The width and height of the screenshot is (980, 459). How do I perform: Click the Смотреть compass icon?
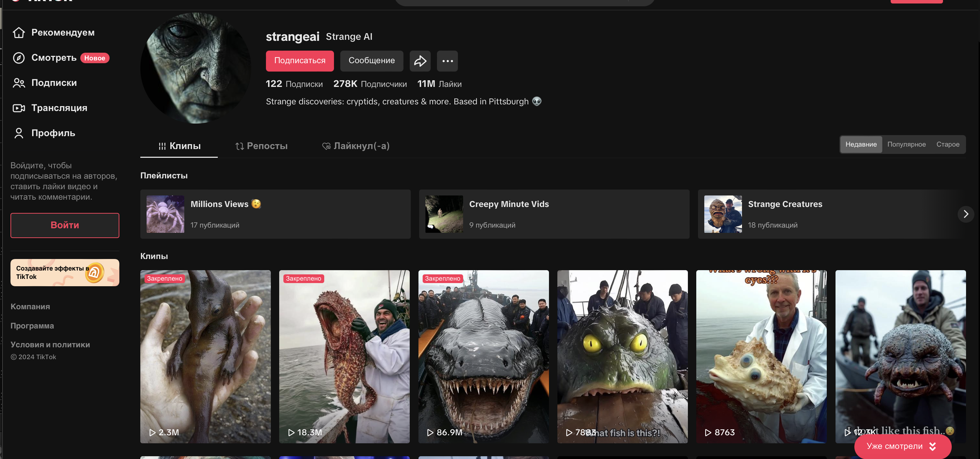click(18, 58)
